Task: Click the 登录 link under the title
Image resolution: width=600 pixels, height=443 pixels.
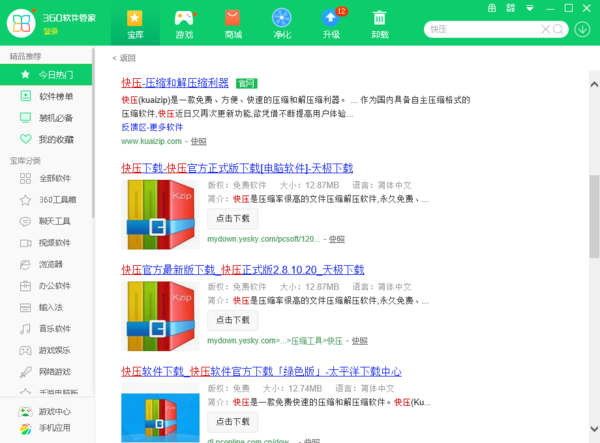Action: (x=51, y=31)
